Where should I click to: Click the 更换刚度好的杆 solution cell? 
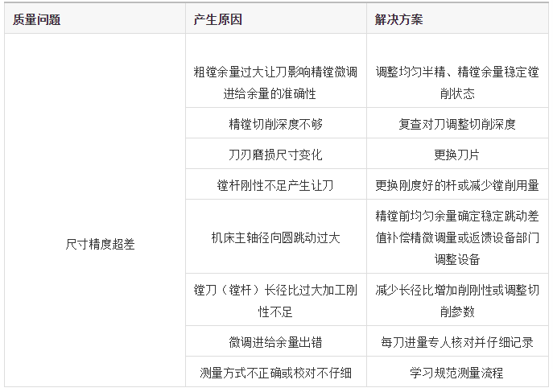click(457, 185)
